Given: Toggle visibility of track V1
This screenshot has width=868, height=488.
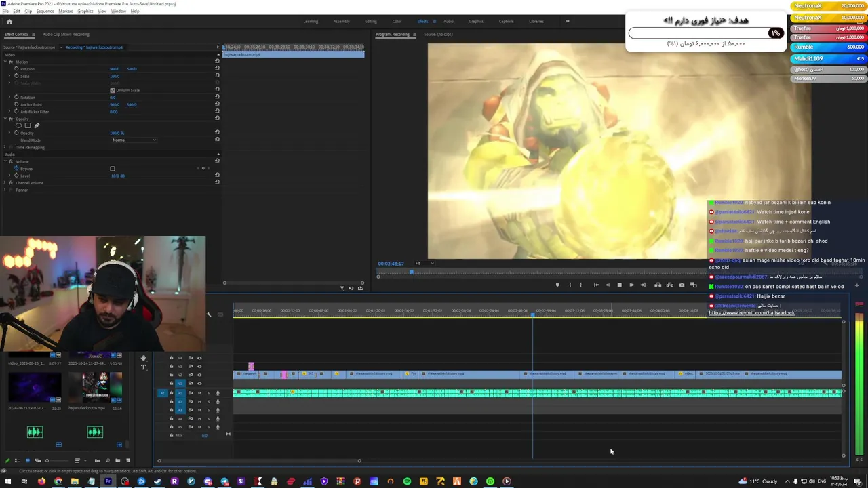Looking at the screenshot, I should coord(199,383).
